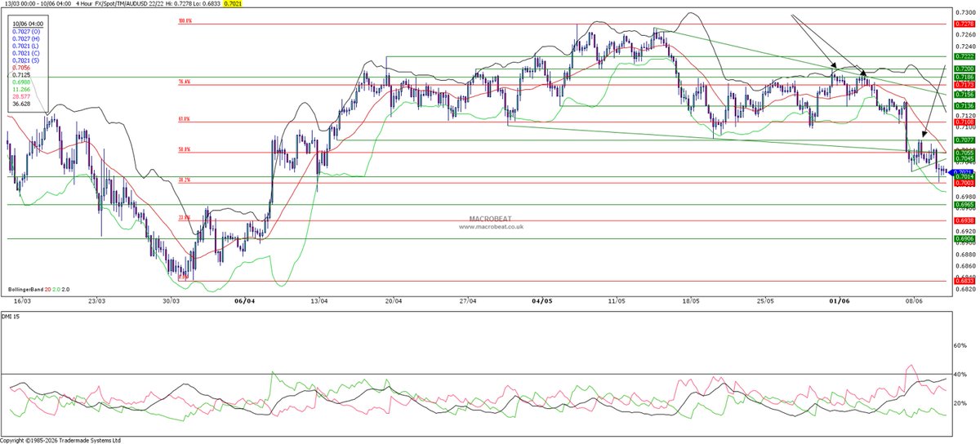The image size is (980, 444).
Task: Click the red 0.6833 price tag on axis
Action: point(963,281)
